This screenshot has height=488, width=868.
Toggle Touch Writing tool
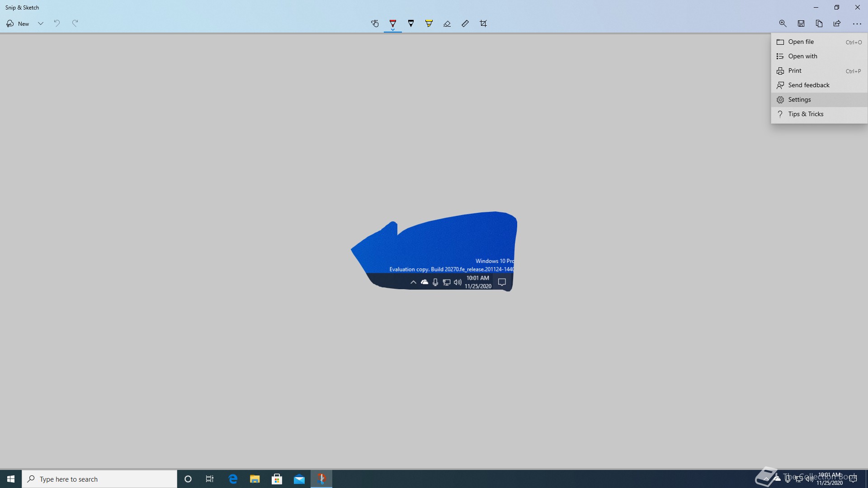(375, 23)
